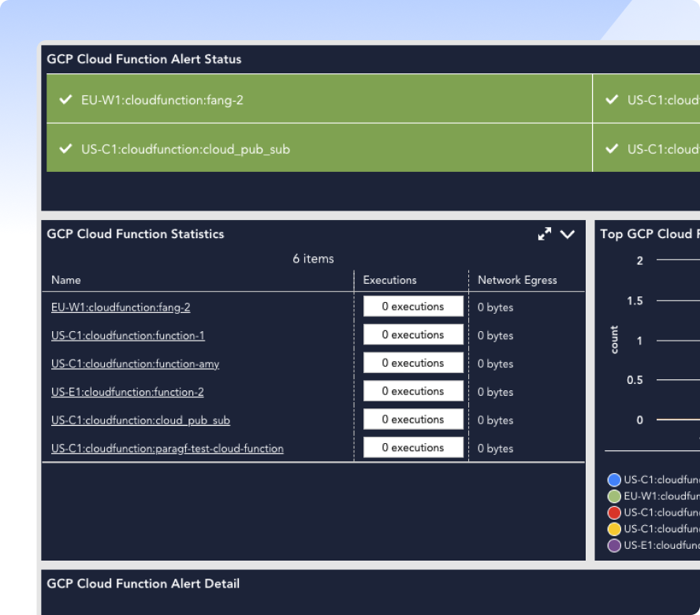Click the 1.5 y-axis tick label

pos(635,301)
